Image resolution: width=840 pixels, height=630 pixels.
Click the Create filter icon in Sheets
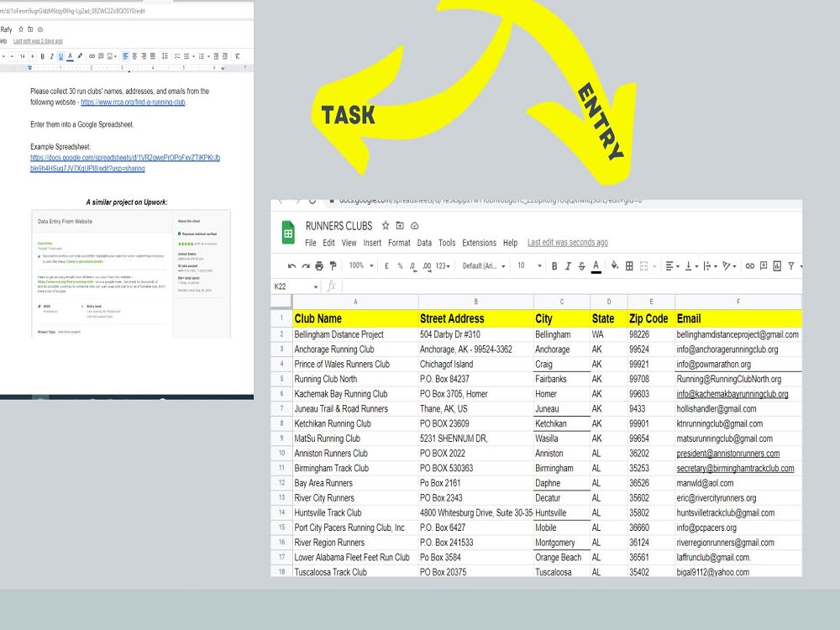tap(790, 265)
